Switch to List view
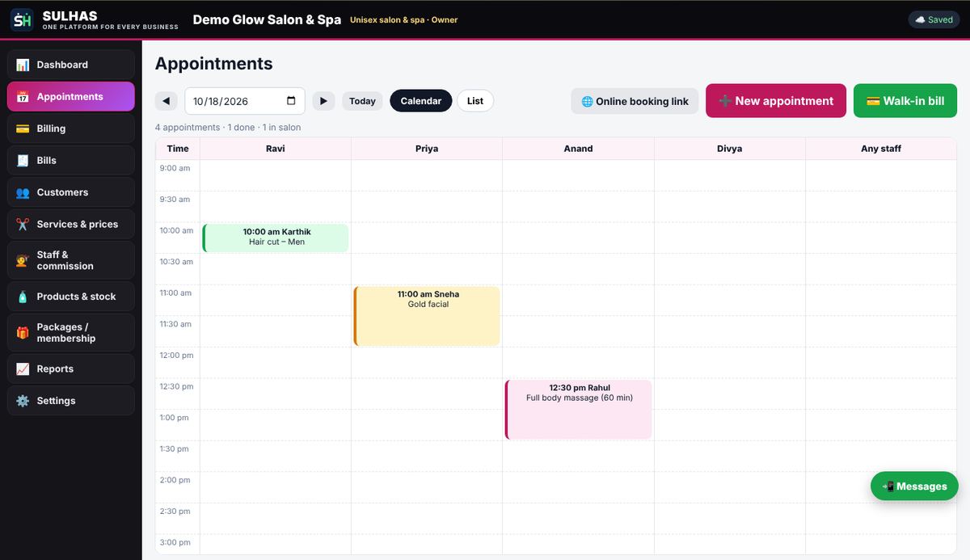This screenshot has height=560, width=970. click(x=475, y=101)
